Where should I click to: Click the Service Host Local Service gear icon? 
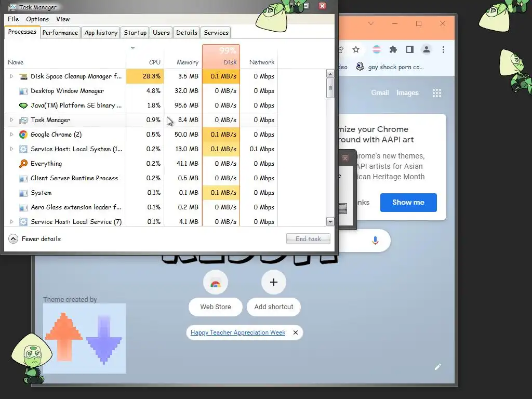pos(23,221)
